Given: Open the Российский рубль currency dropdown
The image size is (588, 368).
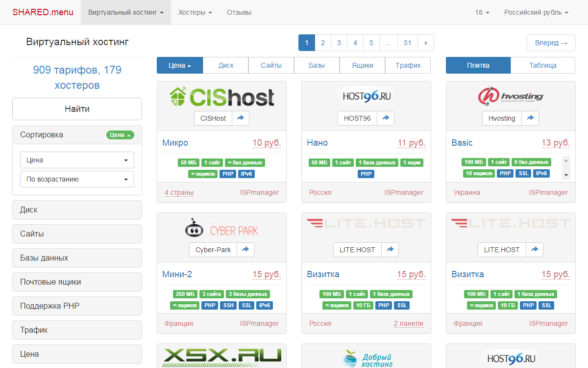Looking at the screenshot, I should click(536, 12).
